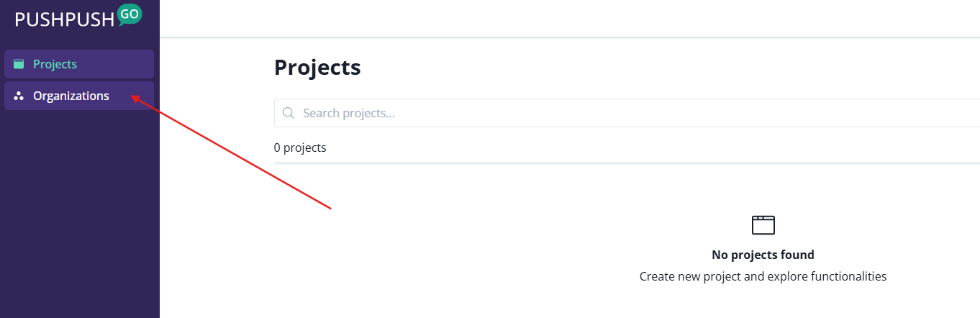The width and height of the screenshot is (980, 318).
Task: Open the Projects sidebar menu label
Action: (55, 64)
